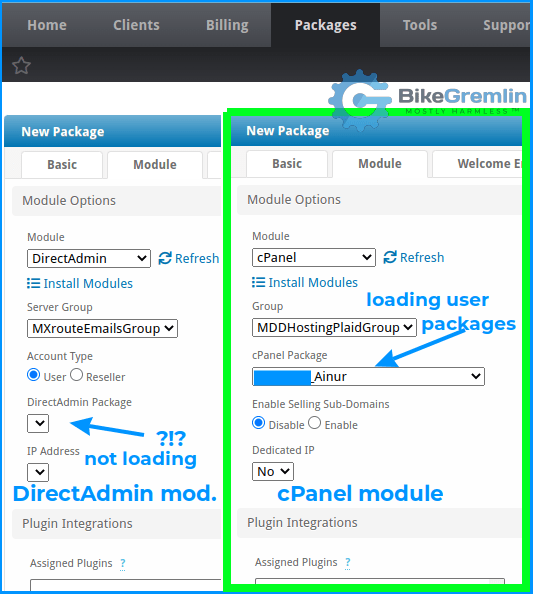The height and width of the screenshot is (594, 533).
Task: Click the Refresh link in DirectAdmin panel
Action: click(197, 258)
